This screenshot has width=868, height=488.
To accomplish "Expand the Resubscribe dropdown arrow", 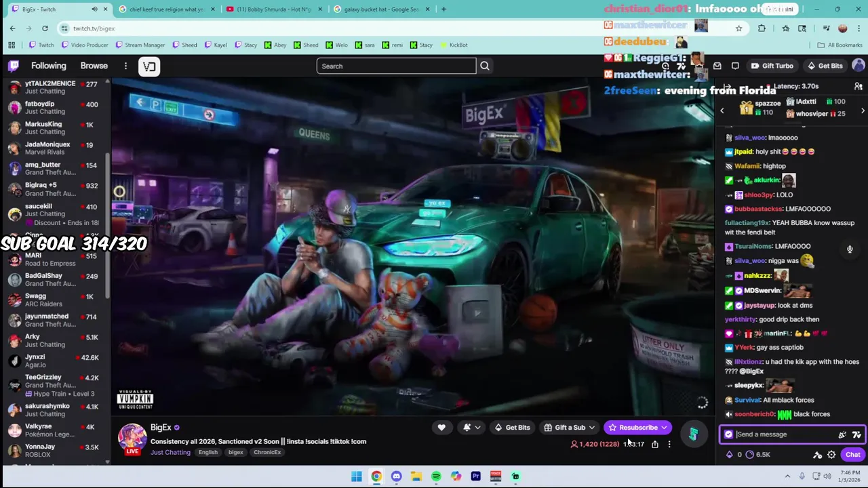I will coord(664,428).
